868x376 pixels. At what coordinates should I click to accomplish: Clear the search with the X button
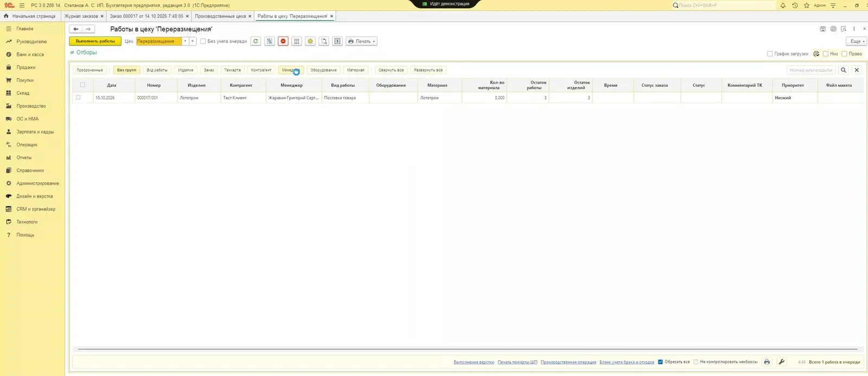857,70
